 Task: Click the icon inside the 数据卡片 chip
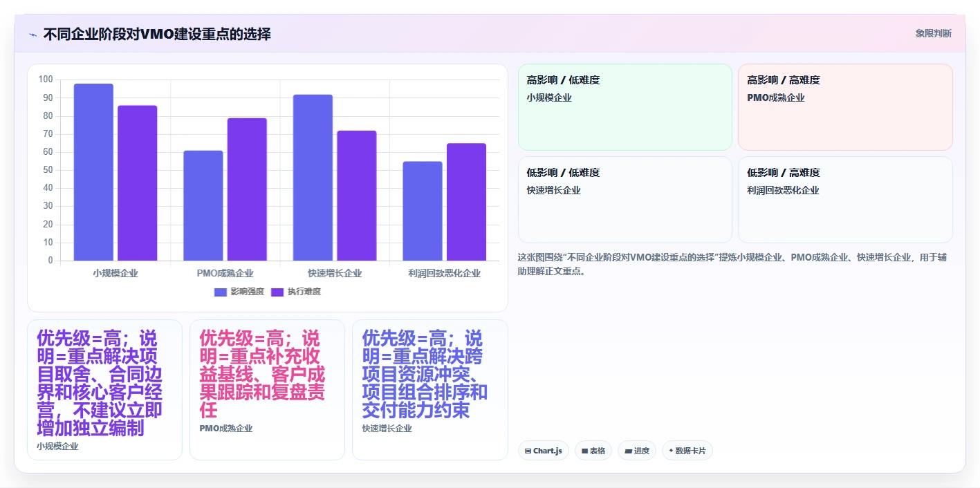click(671, 451)
